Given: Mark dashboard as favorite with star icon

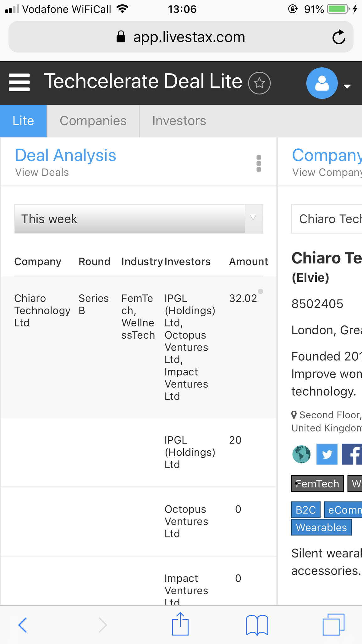Looking at the screenshot, I should pos(259,83).
